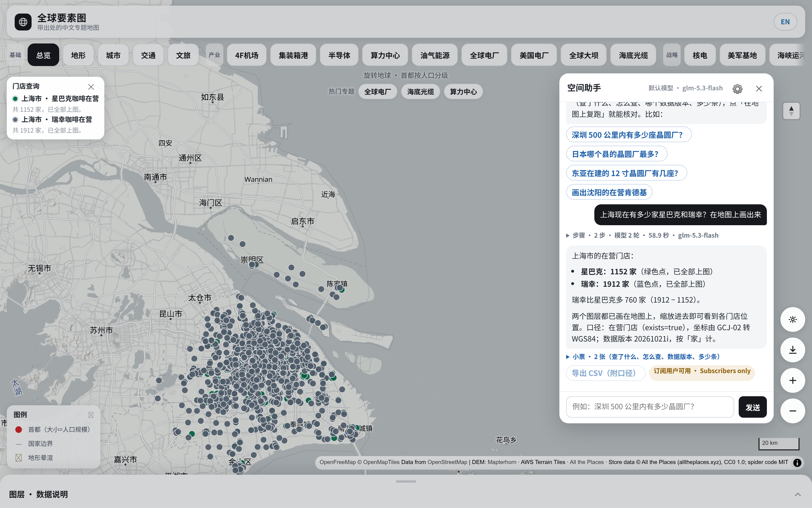Zoom in with the plus button
The width and height of the screenshot is (812, 508).
coord(793,380)
